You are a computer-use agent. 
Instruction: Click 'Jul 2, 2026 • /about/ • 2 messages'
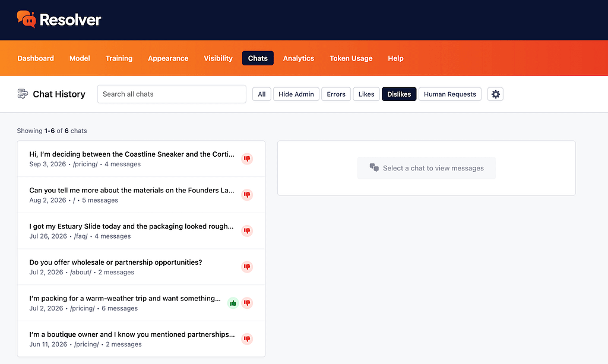click(82, 272)
